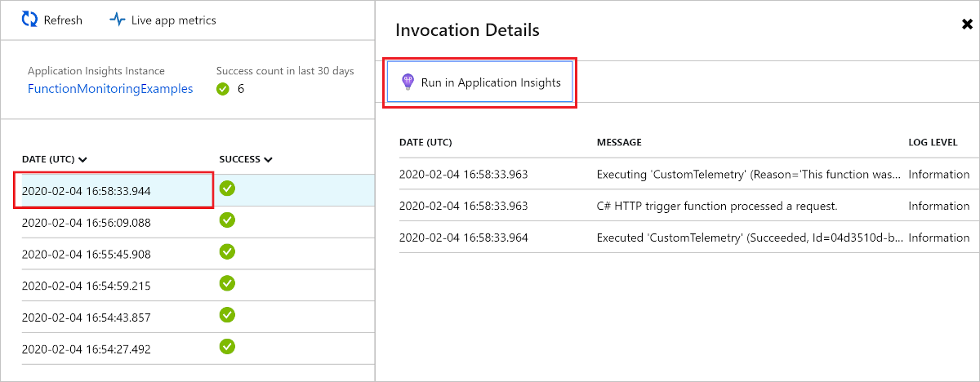Click the MESSAGE column header
The width and height of the screenshot is (980, 382).
619,142
